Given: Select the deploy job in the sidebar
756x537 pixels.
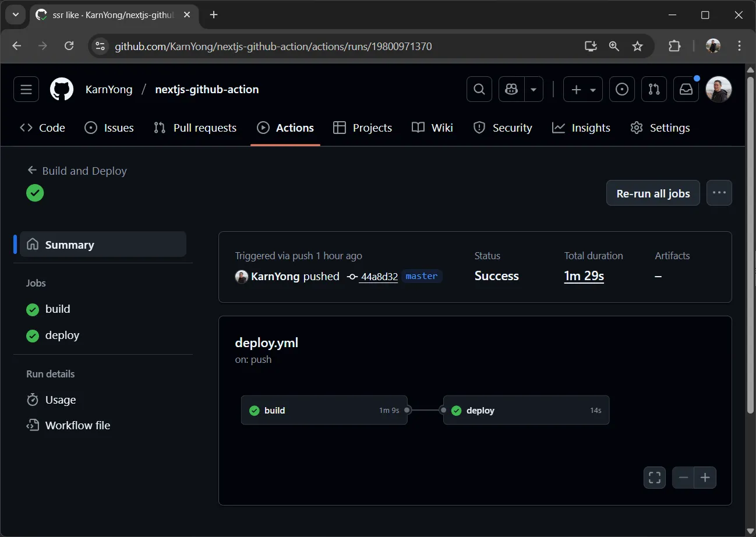Looking at the screenshot, I should [62, 335].
